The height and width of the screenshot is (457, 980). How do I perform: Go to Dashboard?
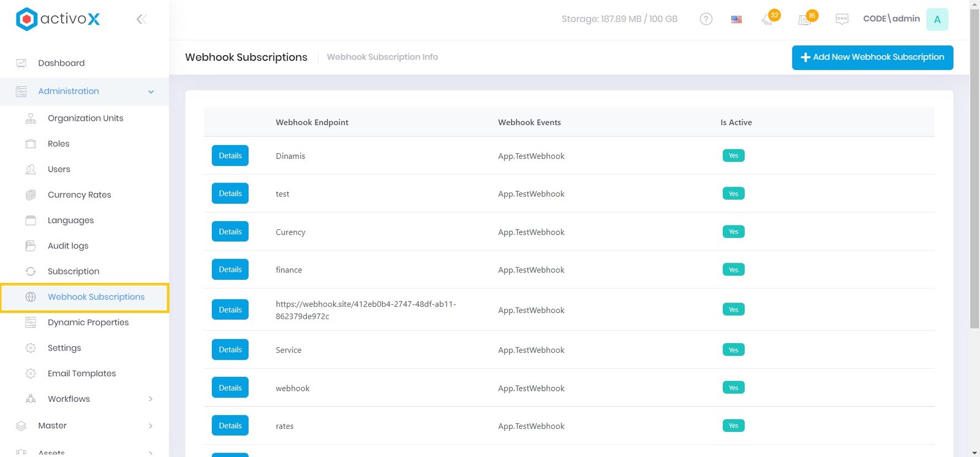(61, 63)
